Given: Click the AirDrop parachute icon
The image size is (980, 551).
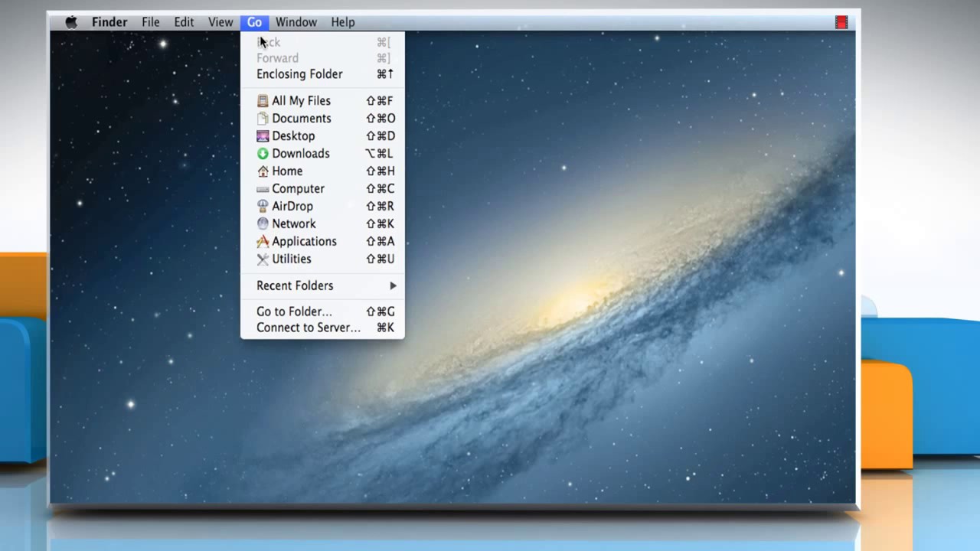Looking at the screenshot, I should click(263, 207).
